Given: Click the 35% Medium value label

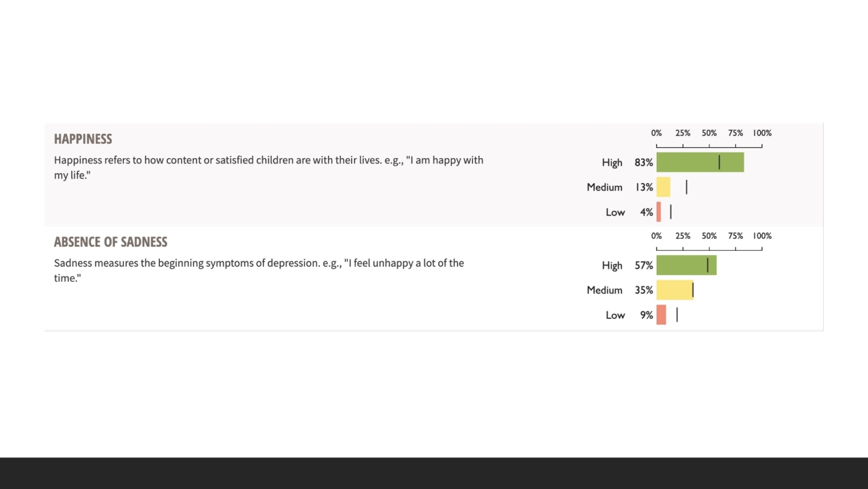Looking at the screenshot, I should [x=644, y=290].
